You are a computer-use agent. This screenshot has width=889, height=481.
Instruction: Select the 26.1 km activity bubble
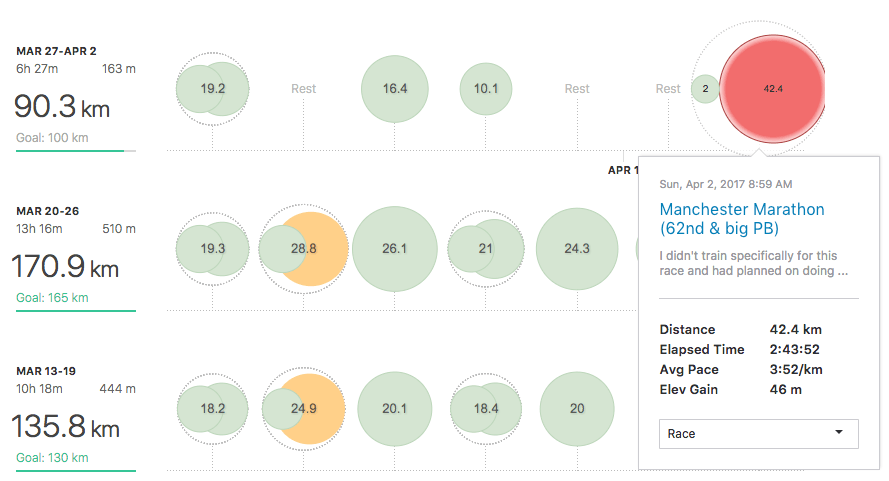(x=395, y=249)
